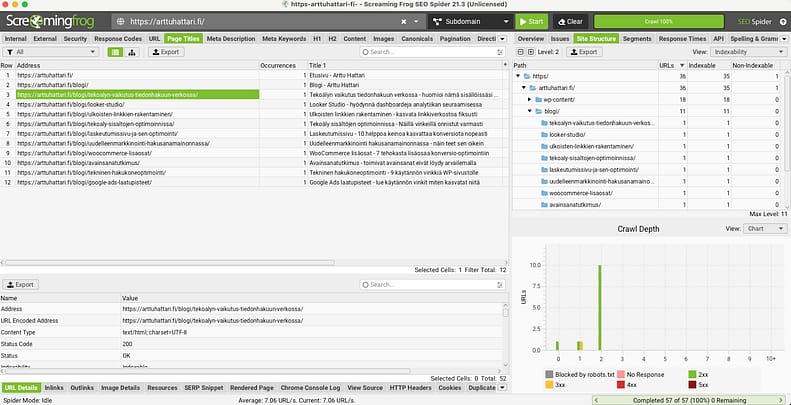Collapse the blogi/ folder tree node
Screen dimensions: 791x405
531,111
